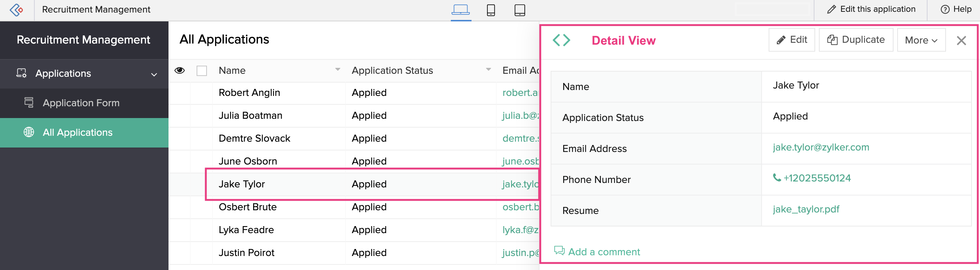Viewport: 980px width, 270px height.
Task: Switch to tablet preview icon
Action: click(520, 10)
